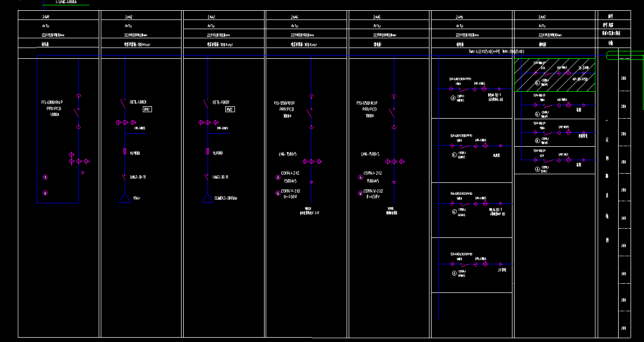The height and width of the screenshot is (342, 644).
Task: Click the 2AA5 header cell text
Action: [377, 17]
